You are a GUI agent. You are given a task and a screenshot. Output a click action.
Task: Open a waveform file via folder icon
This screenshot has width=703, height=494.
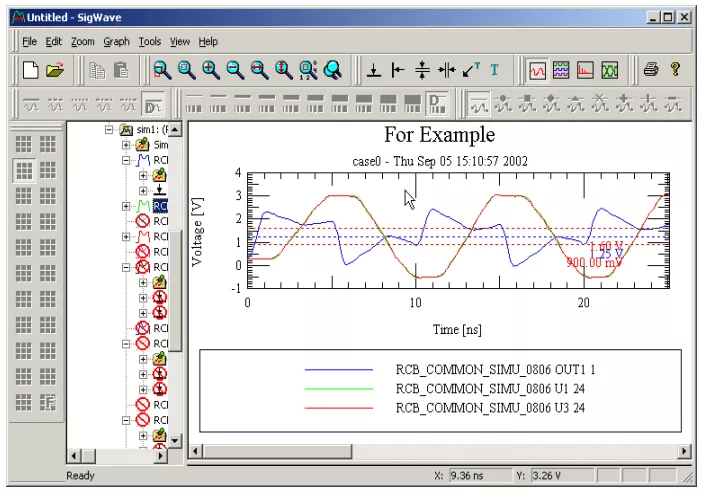pos(55,70)
